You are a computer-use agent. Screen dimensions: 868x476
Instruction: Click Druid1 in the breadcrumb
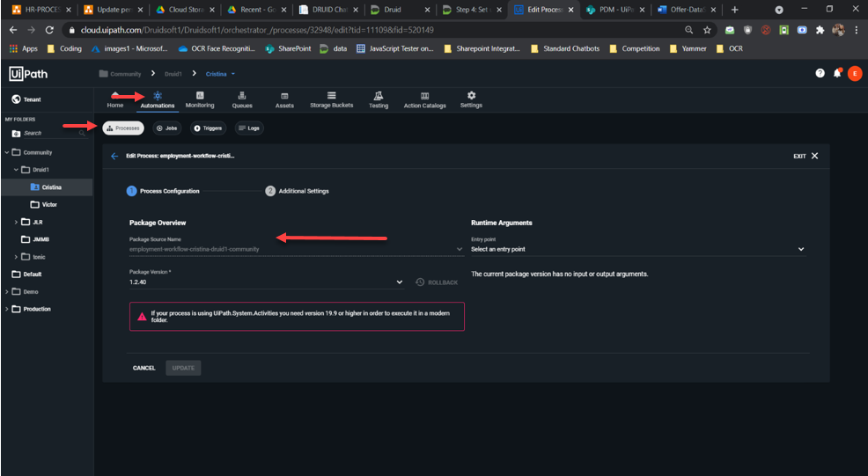[x=173, y=74]
